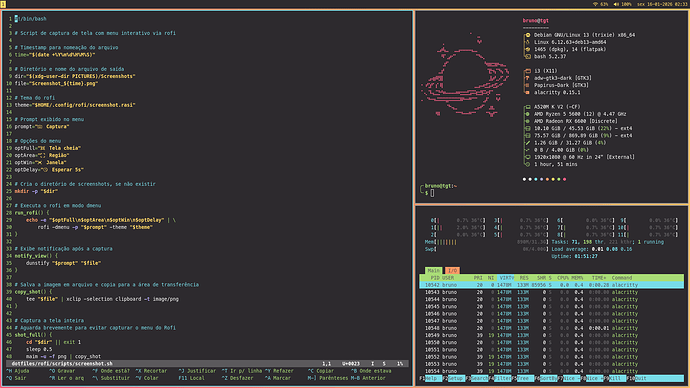Image resolution: width=690 pixels, height=388 pixels.
Task: Click the pink color dot in the fetch palette
Action: click(x=565, y=179)
